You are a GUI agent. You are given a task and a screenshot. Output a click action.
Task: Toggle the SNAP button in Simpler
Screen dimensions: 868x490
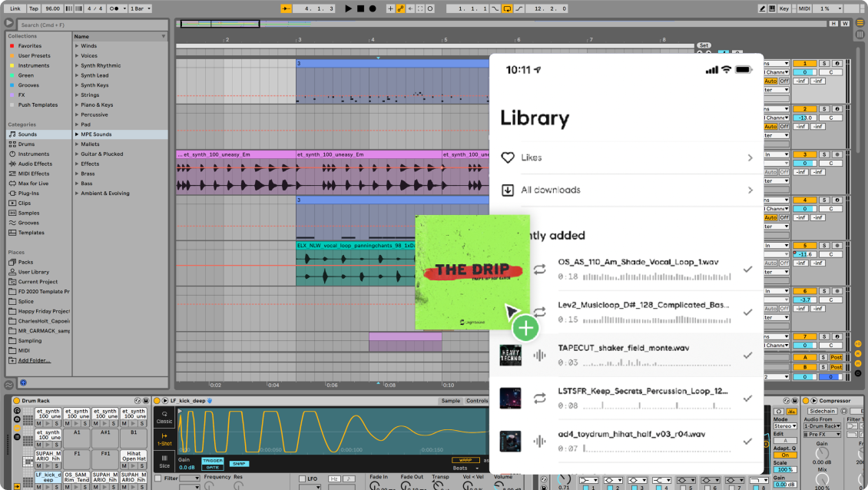tap(239, 463)
